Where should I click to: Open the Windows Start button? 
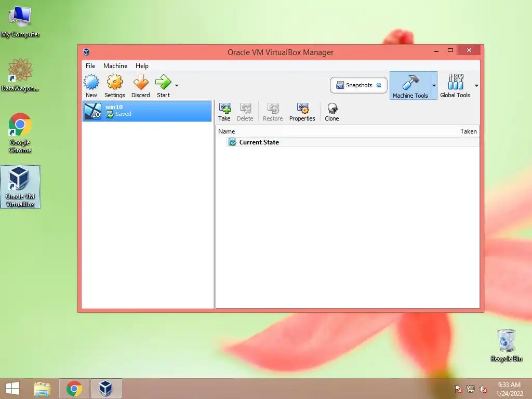[x=12, y=389]
